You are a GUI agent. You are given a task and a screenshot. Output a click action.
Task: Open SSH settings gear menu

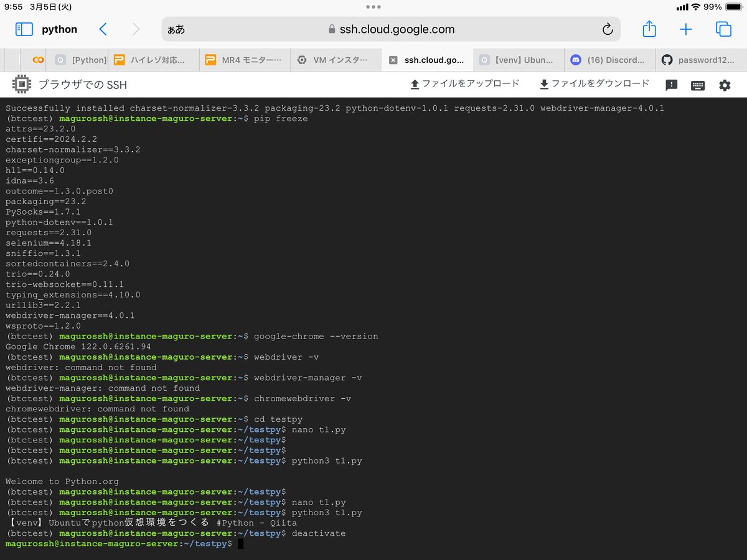tap(725, 85)
